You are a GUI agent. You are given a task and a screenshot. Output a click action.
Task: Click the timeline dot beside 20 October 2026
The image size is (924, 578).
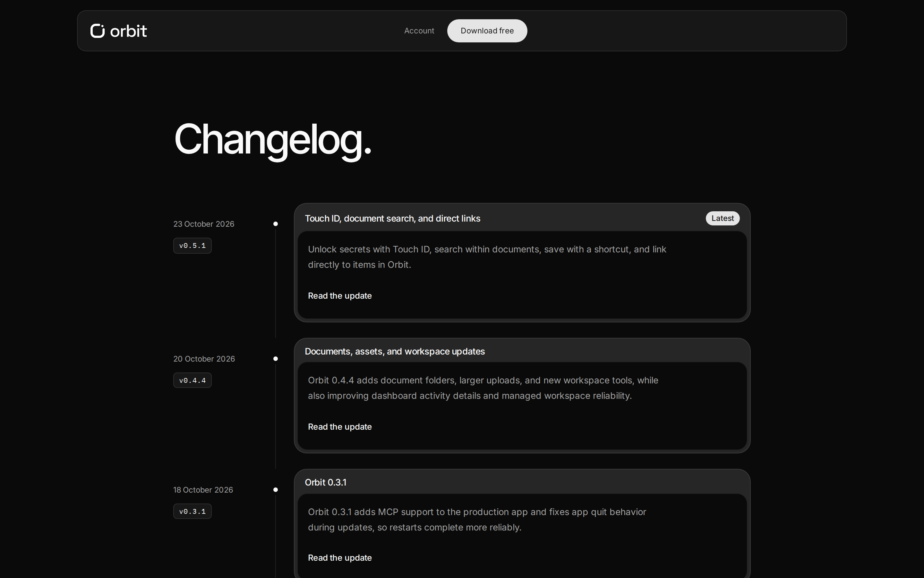tap(276, 359)
